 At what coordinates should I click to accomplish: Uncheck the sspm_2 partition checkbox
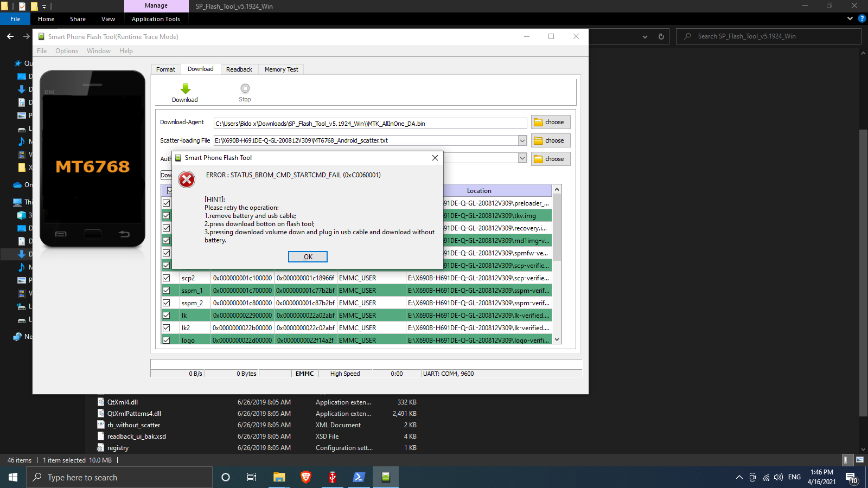click(x=167, y=303)
